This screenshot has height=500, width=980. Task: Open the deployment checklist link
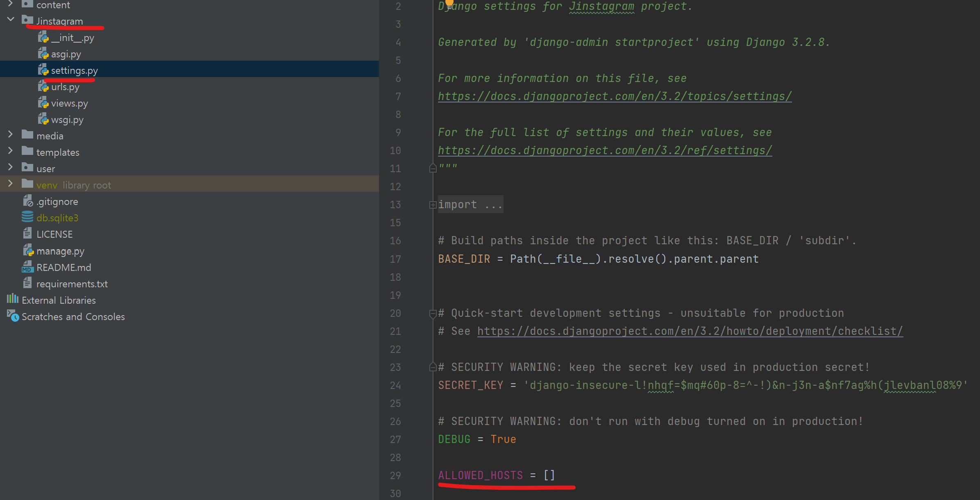point(690,331)
